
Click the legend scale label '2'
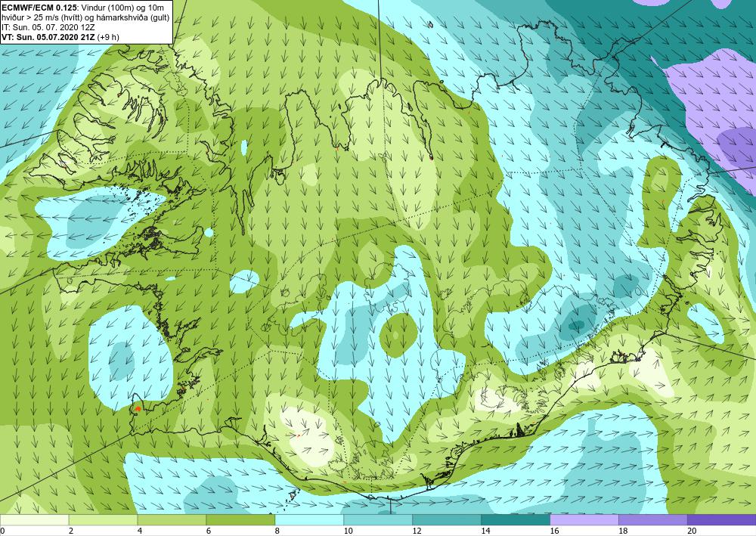(71, 531)
